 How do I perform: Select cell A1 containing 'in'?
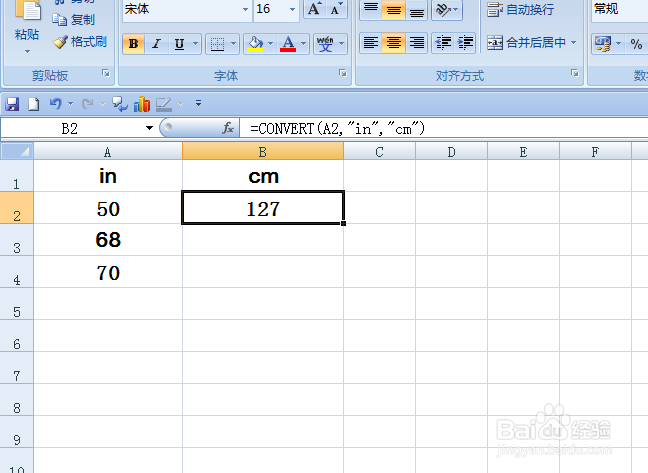108,176
